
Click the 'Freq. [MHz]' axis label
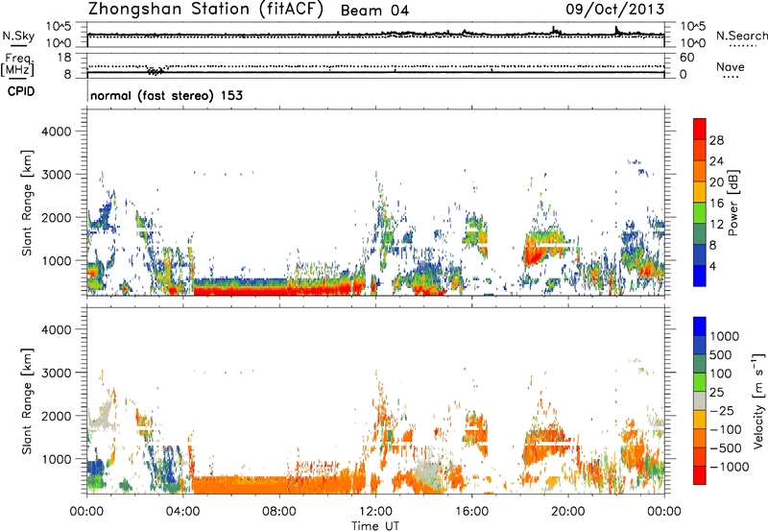pos(17,65)
